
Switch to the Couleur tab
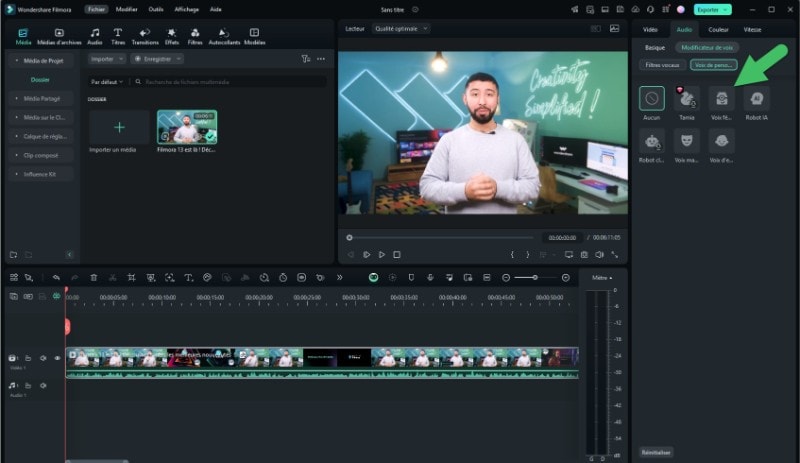(x=718, y=30)
